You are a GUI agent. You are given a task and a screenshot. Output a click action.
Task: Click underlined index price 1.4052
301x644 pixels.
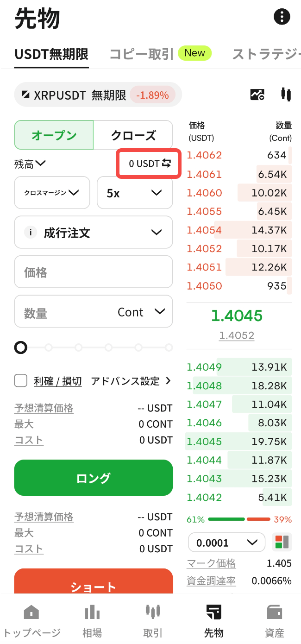237,335
